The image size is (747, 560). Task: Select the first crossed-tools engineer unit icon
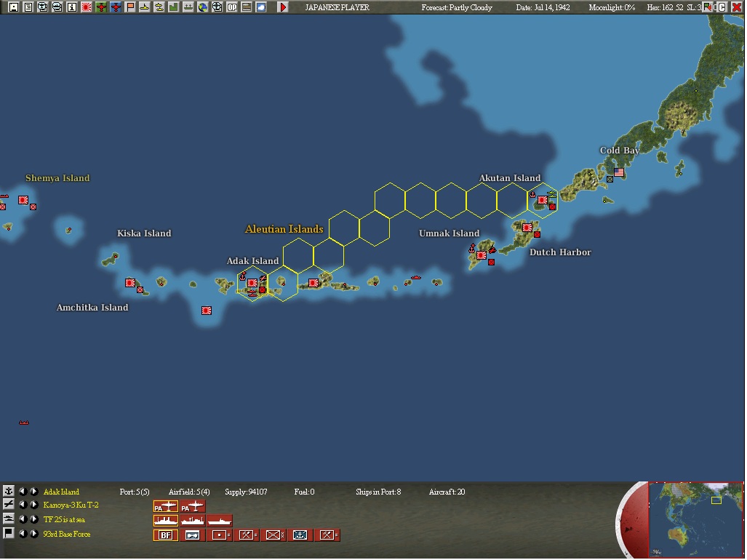pos(247,535)
